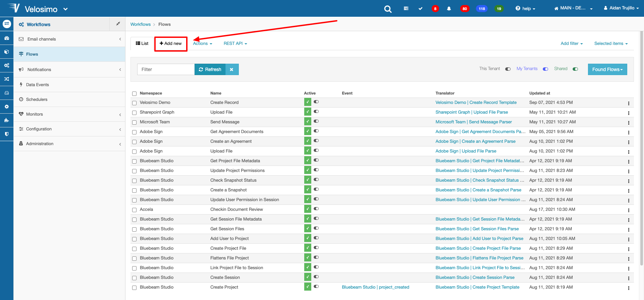Image resolution: width=644 pixels, height=300 pixels.
Task: Open row menu for Create Project flow
Action: (x=629, y=288)
